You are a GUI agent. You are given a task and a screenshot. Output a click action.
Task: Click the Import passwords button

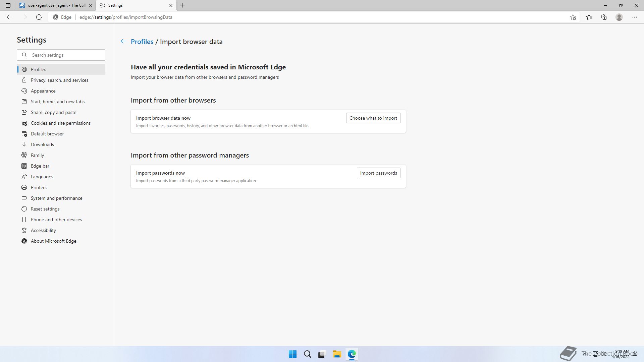coord(378,173)
